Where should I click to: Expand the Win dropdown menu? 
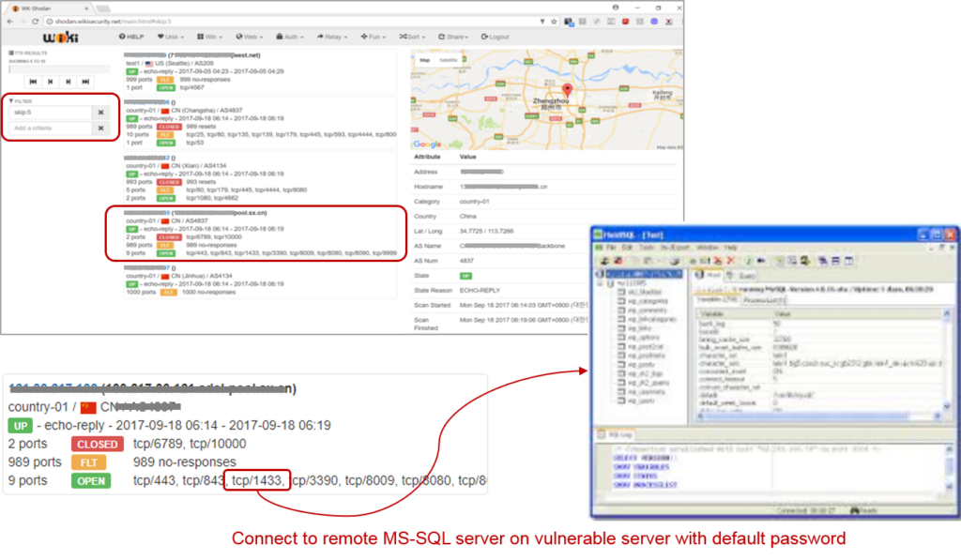coord(211,38)
